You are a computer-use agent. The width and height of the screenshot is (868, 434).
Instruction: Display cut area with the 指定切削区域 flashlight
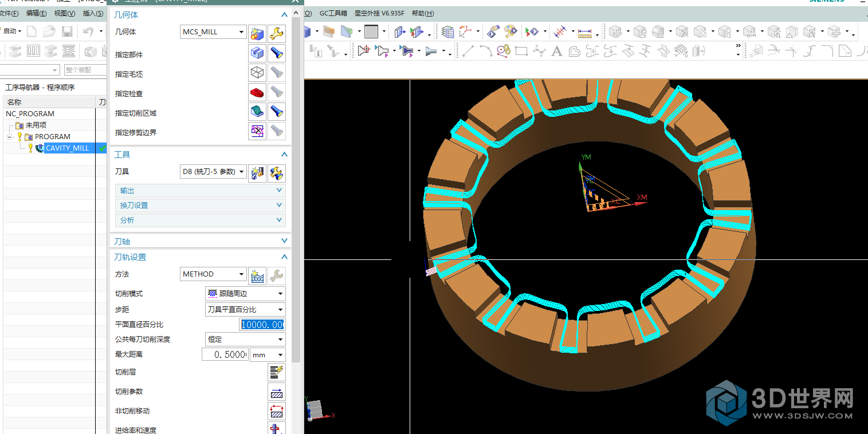(277, 112)
